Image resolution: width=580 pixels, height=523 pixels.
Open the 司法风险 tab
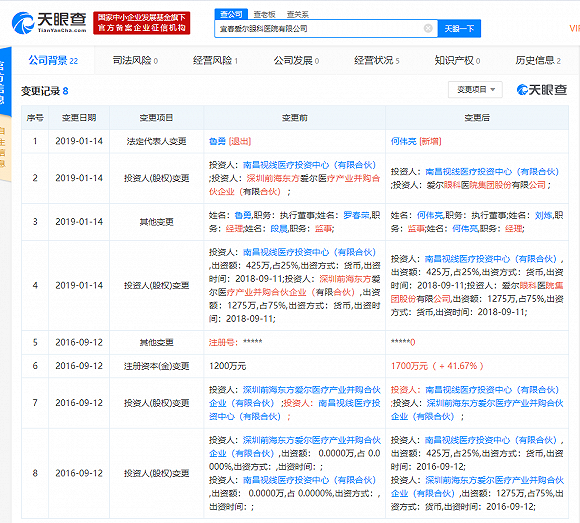click(135, 60)
